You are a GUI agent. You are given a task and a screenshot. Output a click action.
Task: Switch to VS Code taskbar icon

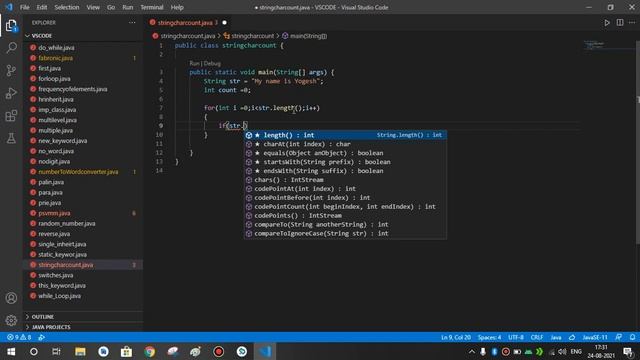coord(265,351)
